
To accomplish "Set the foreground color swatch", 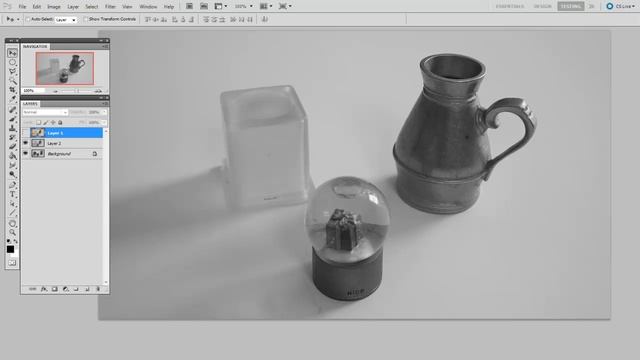I will (x=11, y=249).
